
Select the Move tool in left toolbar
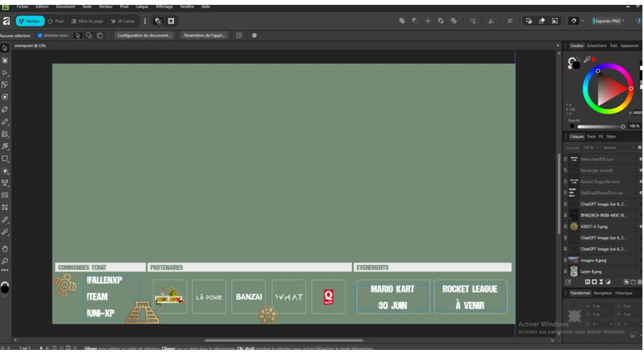click(x=5, y=48)
